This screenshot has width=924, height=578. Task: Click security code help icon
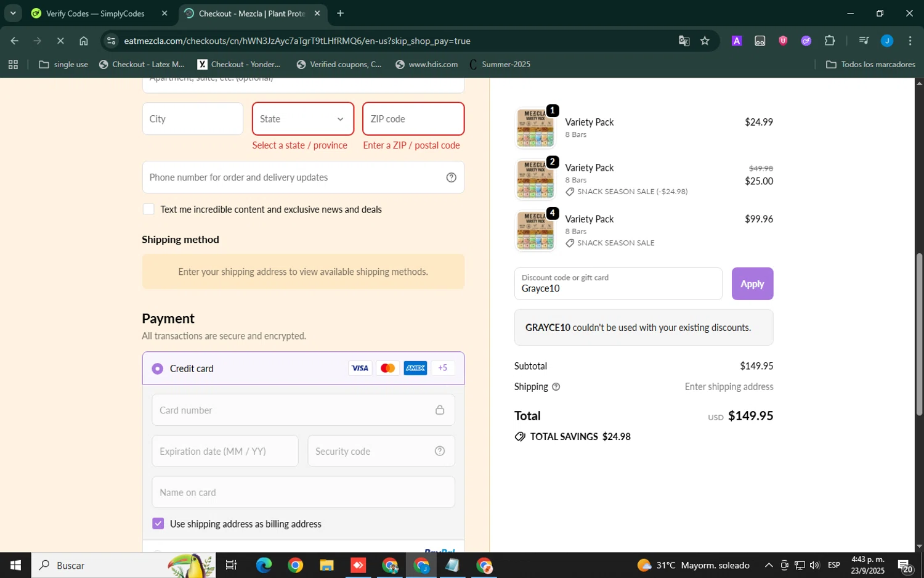pos(440,451)
